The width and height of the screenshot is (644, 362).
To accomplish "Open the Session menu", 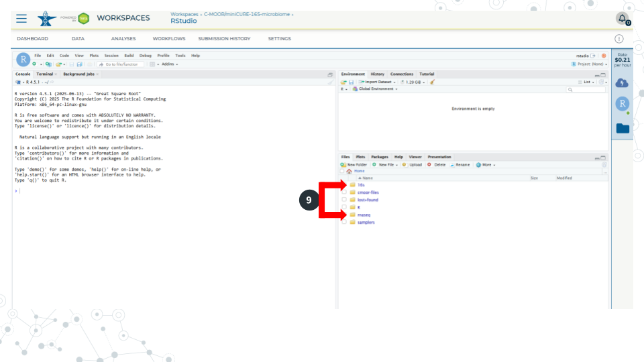I will (111, 56).
